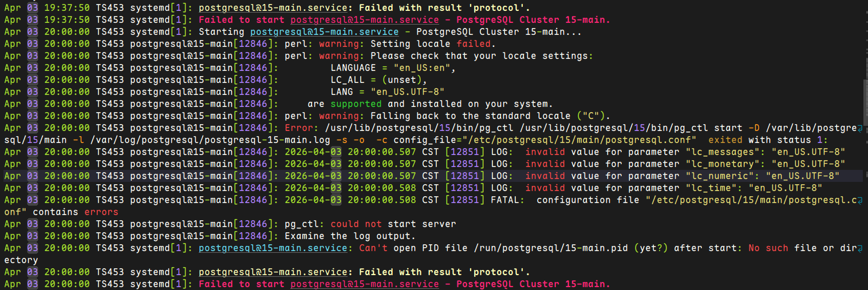Click the service link in the 20:00:00 "Failed with result 'protocol'" line
868x290 pixels.
click(x=273, y=272)
